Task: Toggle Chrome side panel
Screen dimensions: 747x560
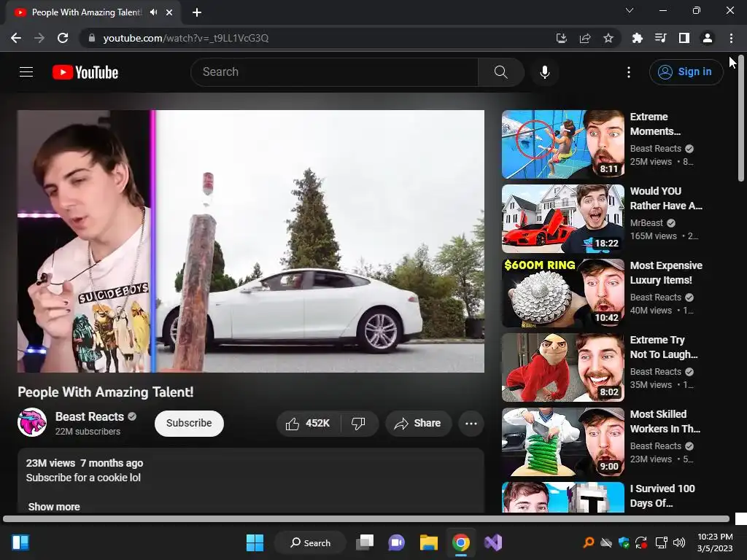Action: pyautogui.click(x=684, y=38)
